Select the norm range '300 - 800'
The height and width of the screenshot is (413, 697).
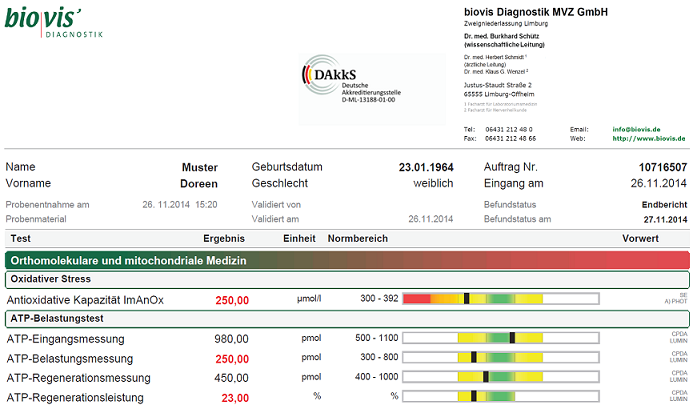(379, 357)
